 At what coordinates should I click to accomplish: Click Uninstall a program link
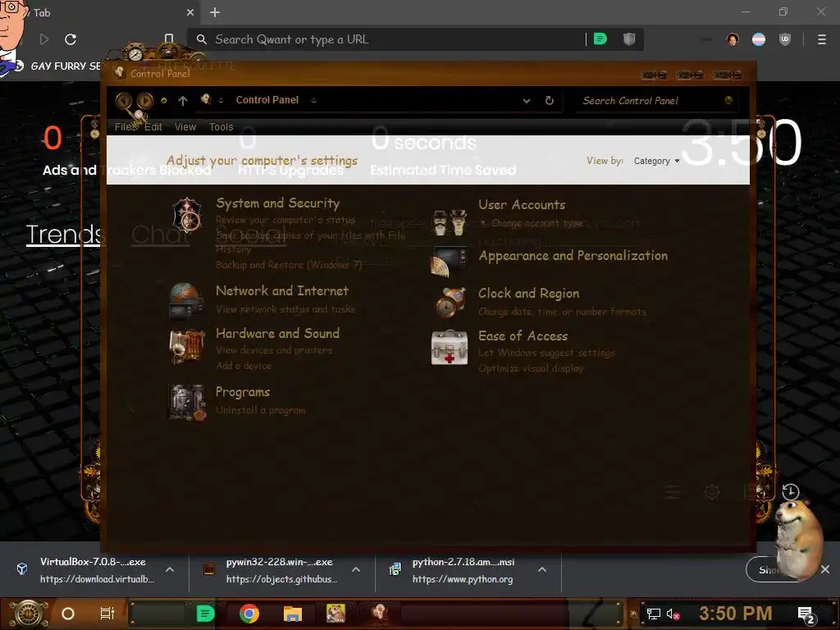[260, 410]
